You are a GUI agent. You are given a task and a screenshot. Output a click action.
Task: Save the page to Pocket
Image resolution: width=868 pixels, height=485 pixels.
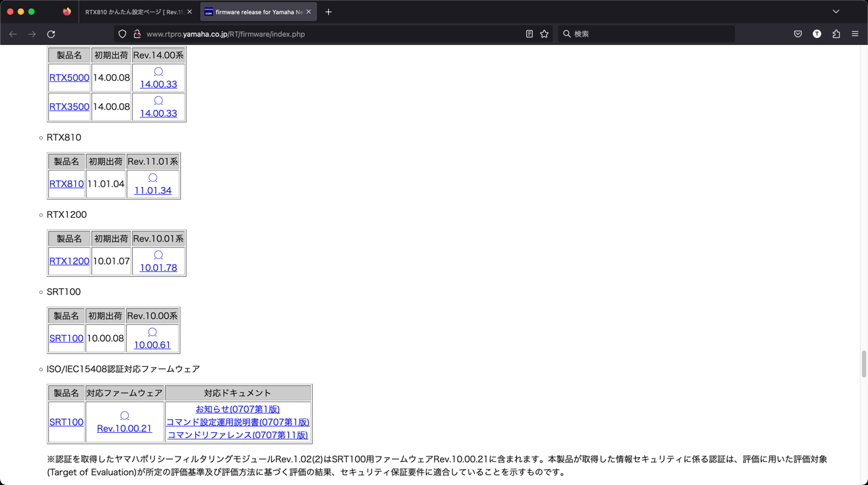(x=798, y=34)
